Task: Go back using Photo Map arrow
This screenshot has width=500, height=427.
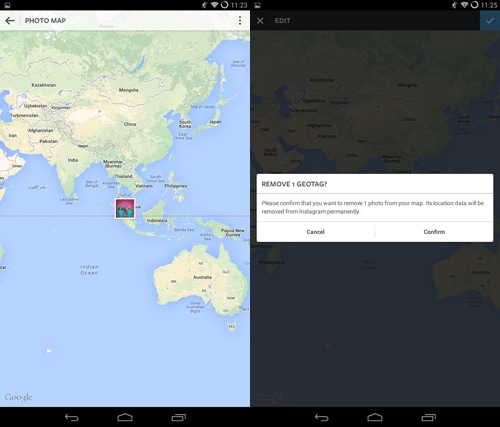Action: pos(10,21)
